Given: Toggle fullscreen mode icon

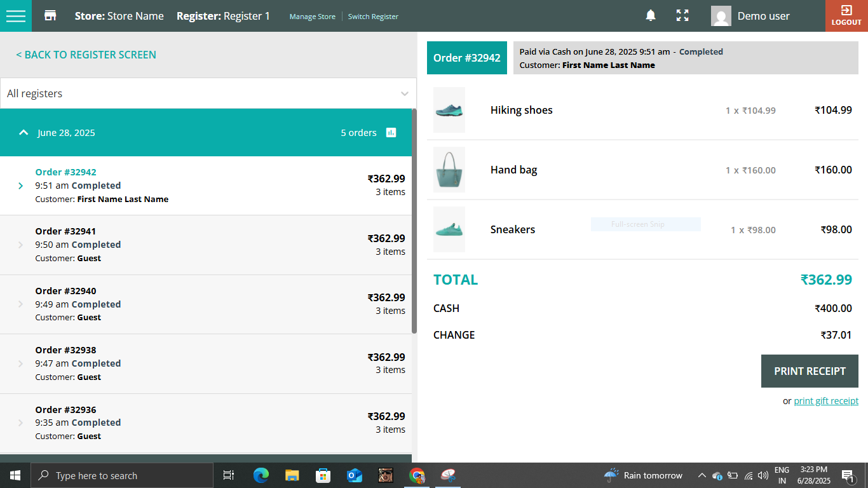Looking at the screenshot, I should [x=682, y=16].
